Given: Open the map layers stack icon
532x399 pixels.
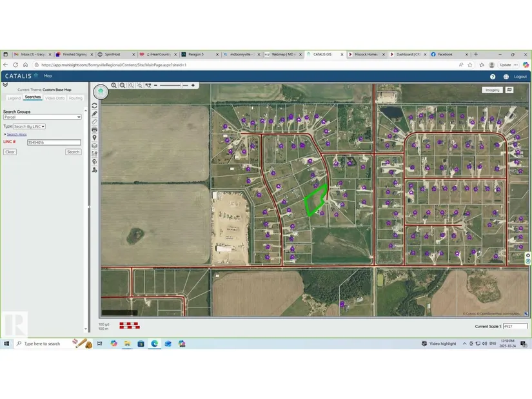Looking at the screenshot, I should click(x=95, y=146).
